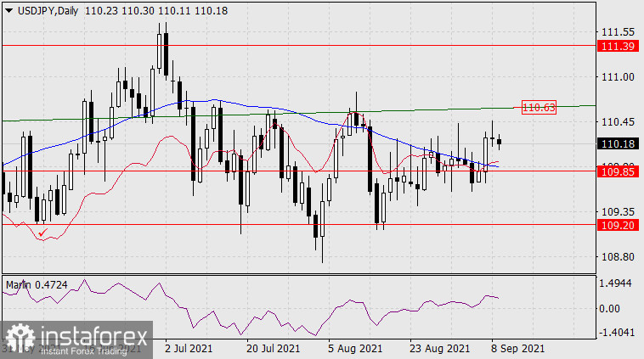Image resolution: width=644 pixels, height=359 pixels.
Task: Select the boxed 110.63 price label
Action: pos(539,107)
